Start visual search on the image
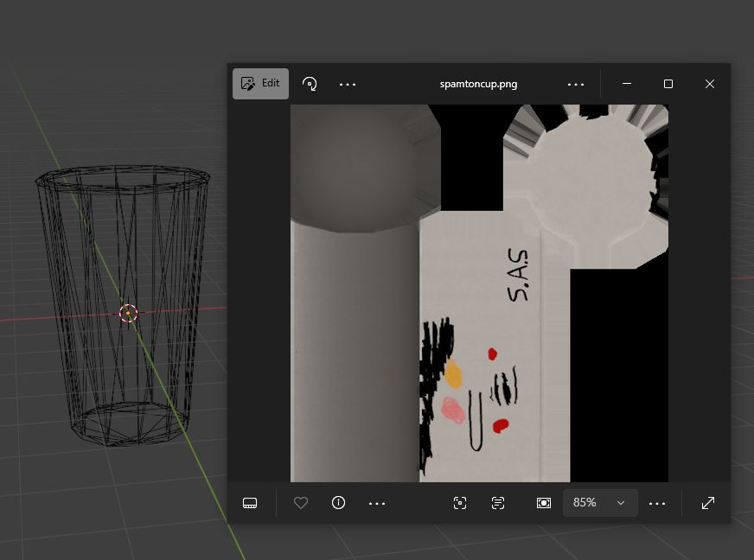 pyautogui.click(x=460, y=503)
